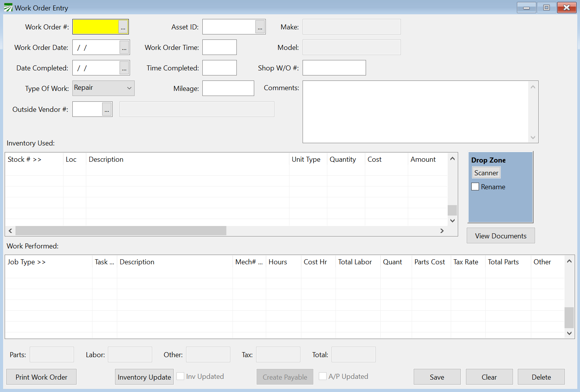This screenshot has height=392, width=580.
Task: Open Outside Vendor # lookup button
Action: (107, 110)
